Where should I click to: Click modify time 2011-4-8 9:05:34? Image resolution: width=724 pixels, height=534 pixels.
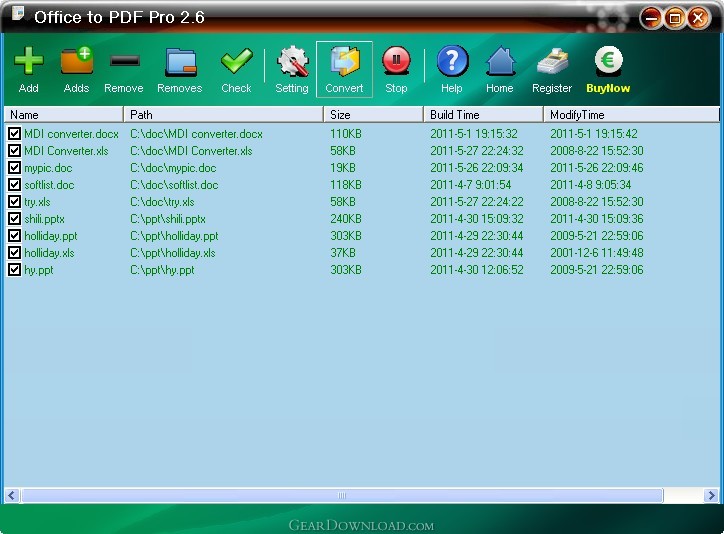point(591,185)
